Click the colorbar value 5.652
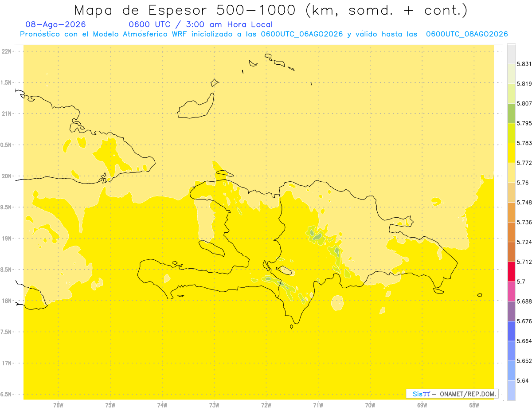The width and height of the screenshot is (532, 411). pyautogui.click(x=524, y=361)
